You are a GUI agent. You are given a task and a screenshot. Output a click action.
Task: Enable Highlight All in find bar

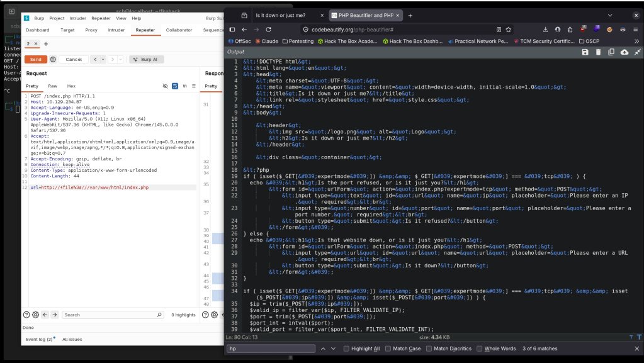point(347,349)
